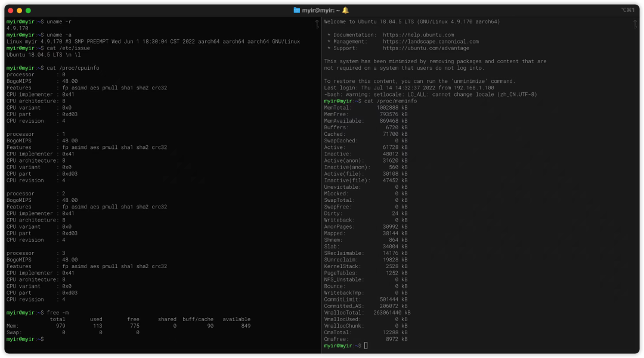Open the https://landscape.canonical.com link
Screen dimensions: 644x358
coord(431,42)
